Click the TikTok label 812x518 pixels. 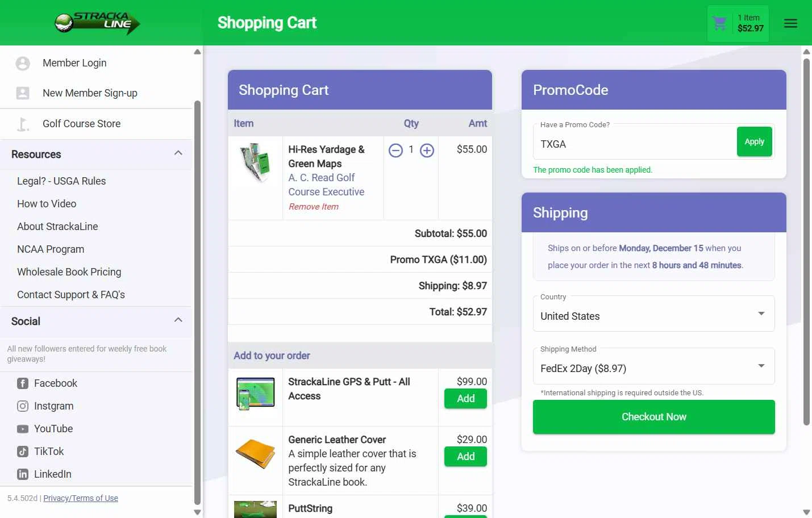(49, 452)
